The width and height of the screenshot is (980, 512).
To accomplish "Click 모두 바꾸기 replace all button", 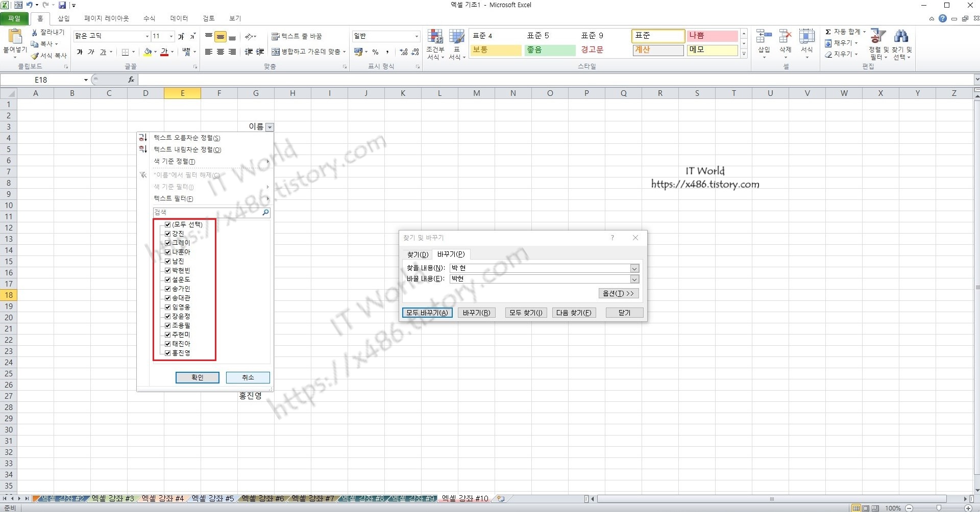I will click(x=427, y=313).
